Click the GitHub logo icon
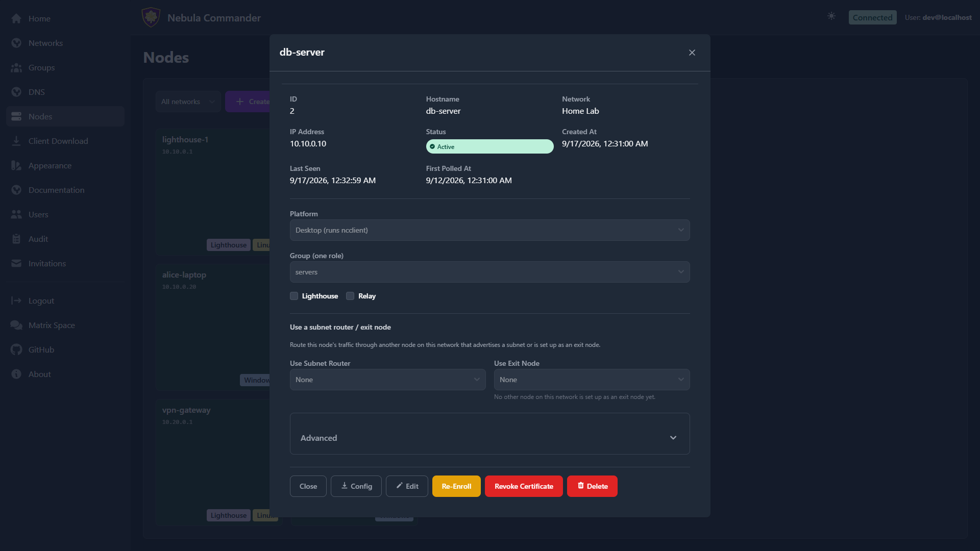This screenshot has width=980, height=551. 16,349
